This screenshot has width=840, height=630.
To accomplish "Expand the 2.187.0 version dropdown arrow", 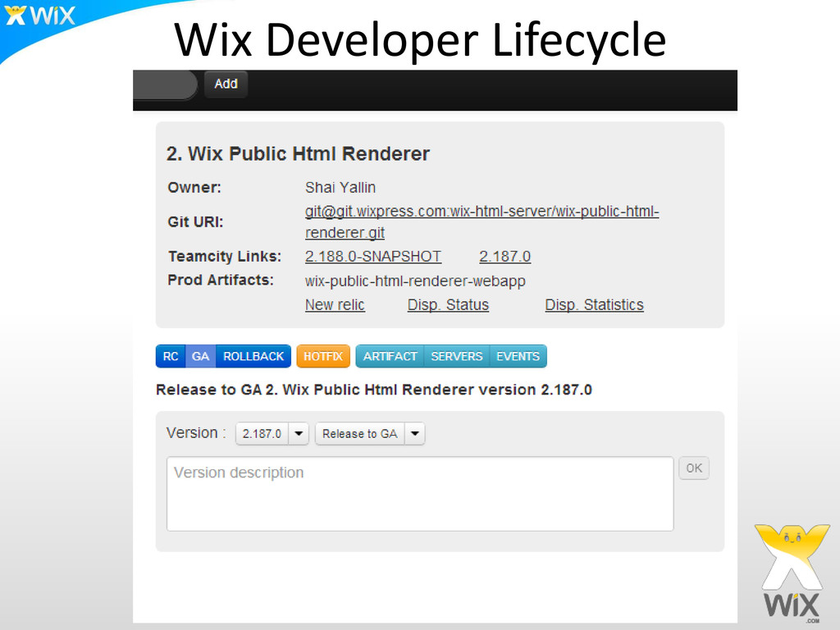I will pos(299,433).
